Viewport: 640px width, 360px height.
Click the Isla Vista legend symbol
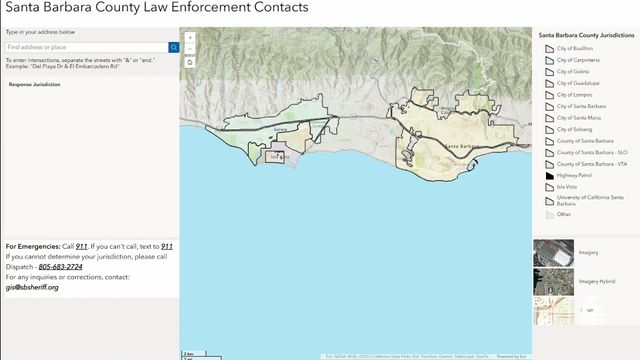[x=549, y=187]
